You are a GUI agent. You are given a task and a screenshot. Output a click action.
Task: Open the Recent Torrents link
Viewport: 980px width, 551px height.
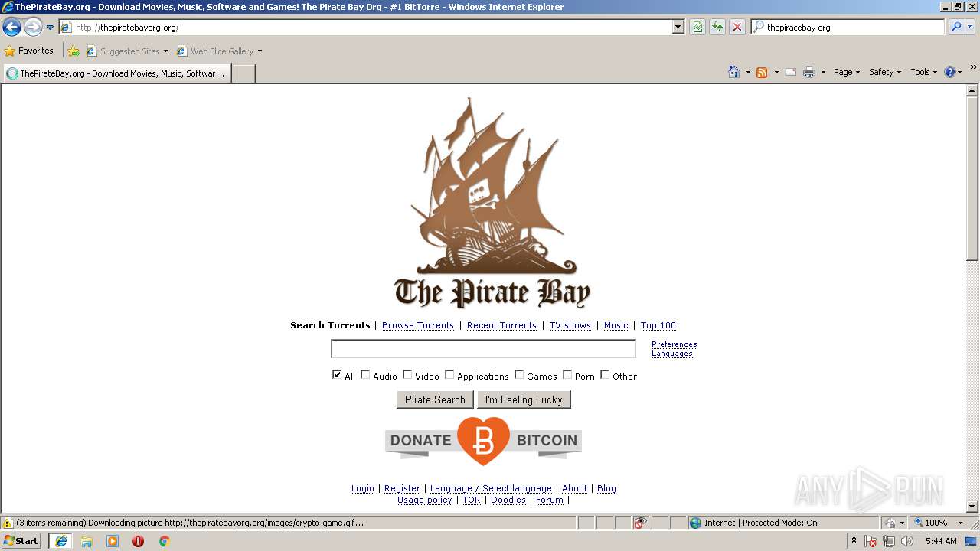click(501, 325)
